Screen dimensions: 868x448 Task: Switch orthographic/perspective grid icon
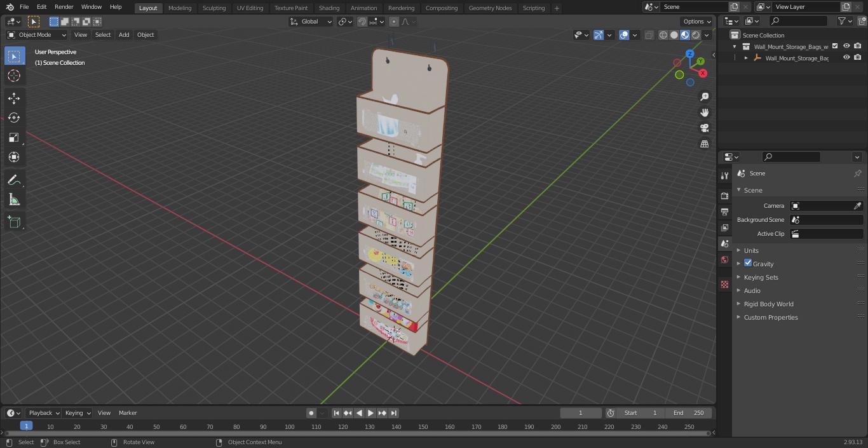pyautogui.click(x=704, y=144)
